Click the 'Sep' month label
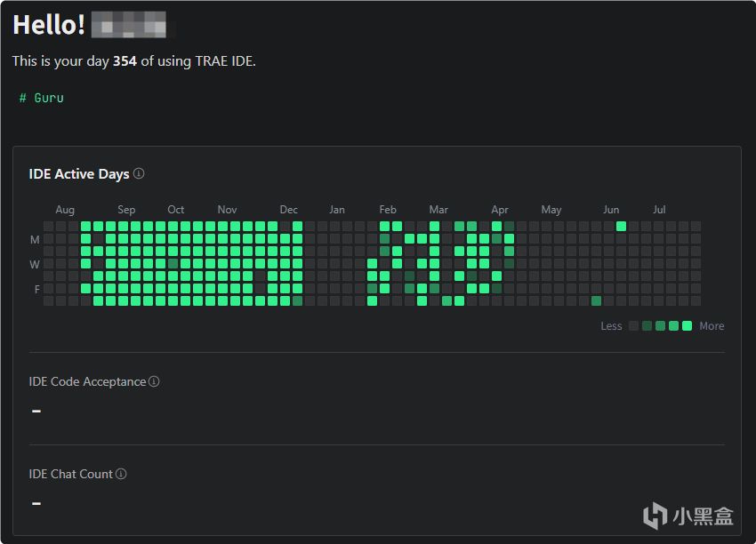The image size is (756, 544). tap(126, 210)
